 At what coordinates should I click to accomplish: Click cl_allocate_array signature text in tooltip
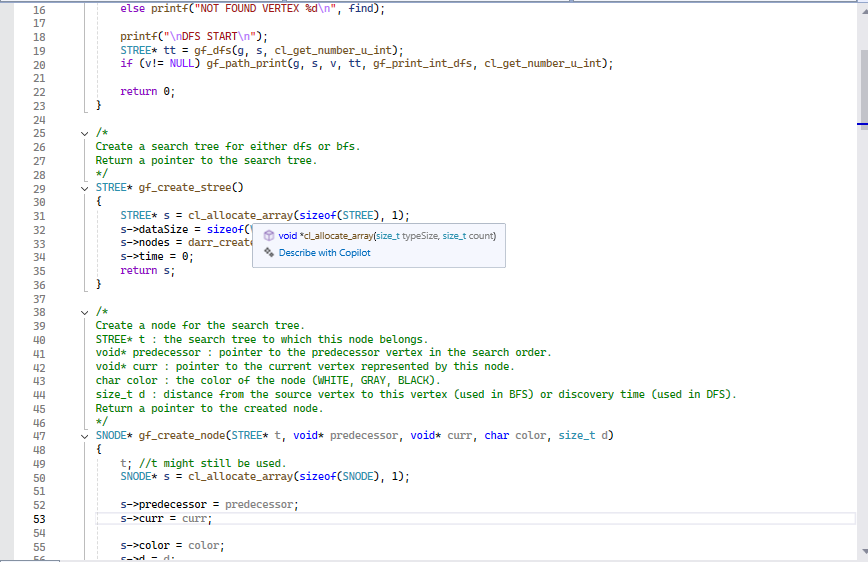tap(387, 235)
